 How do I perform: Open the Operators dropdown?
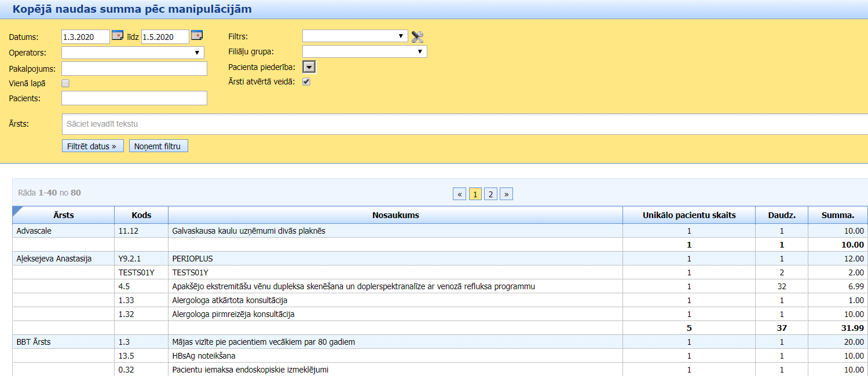click(133, 53)
